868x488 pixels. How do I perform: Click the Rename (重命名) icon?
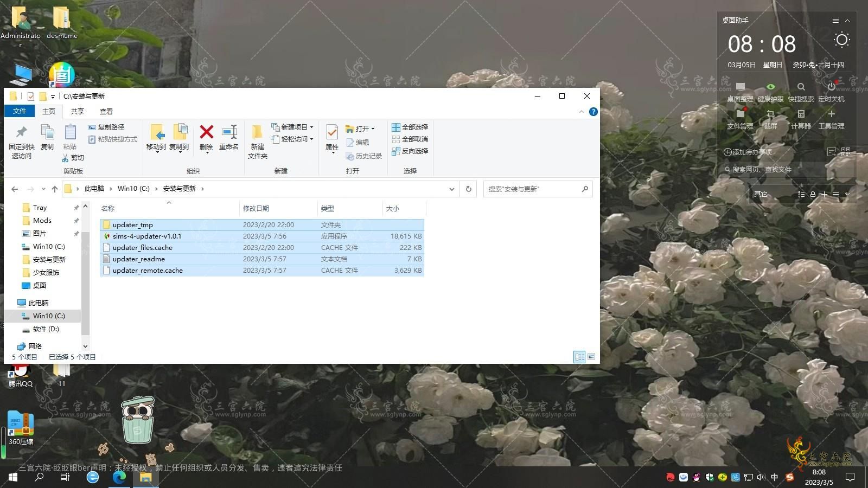pyautogui.click(x=229, y=132)
